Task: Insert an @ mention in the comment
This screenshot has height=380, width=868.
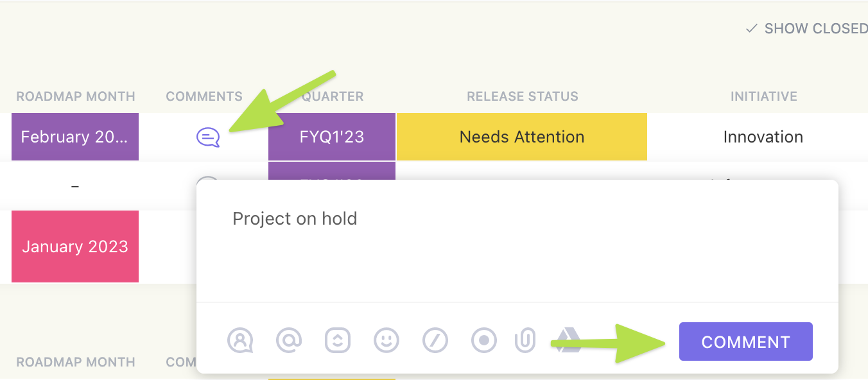Action: (289, 341)
